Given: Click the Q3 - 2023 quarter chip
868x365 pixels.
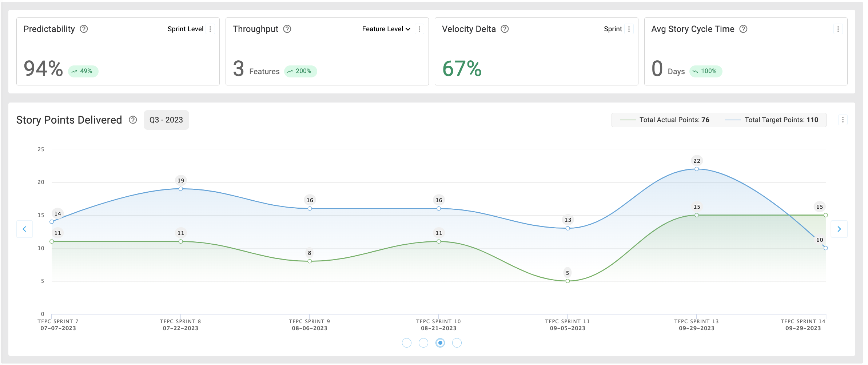Looking at the screenshot, I should 166,120.
